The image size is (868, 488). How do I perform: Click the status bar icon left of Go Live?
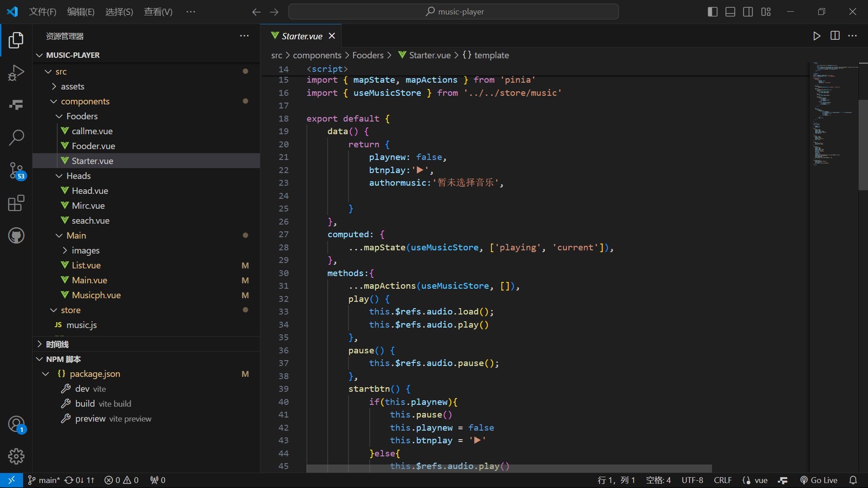(x=783, y=480)
